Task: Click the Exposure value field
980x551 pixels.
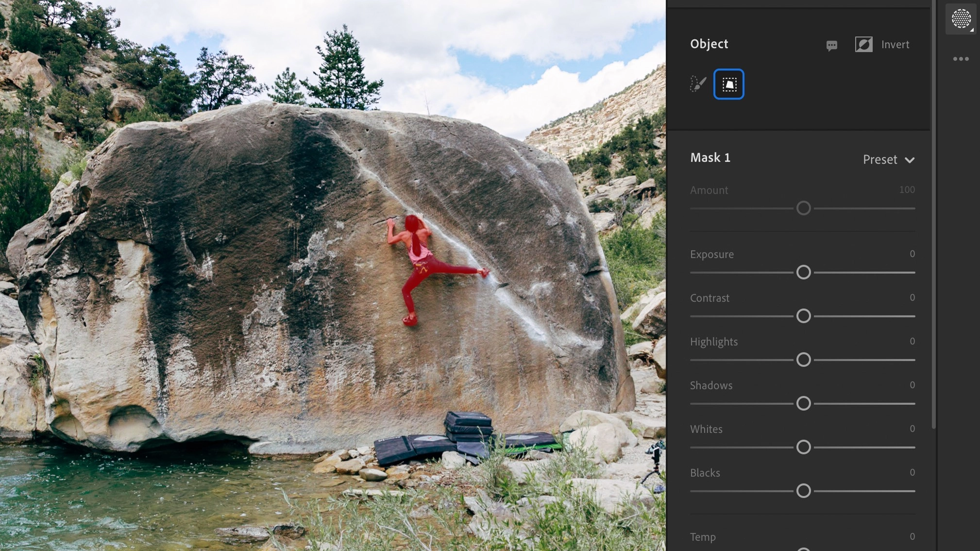Action: click(x=912, y=254)
